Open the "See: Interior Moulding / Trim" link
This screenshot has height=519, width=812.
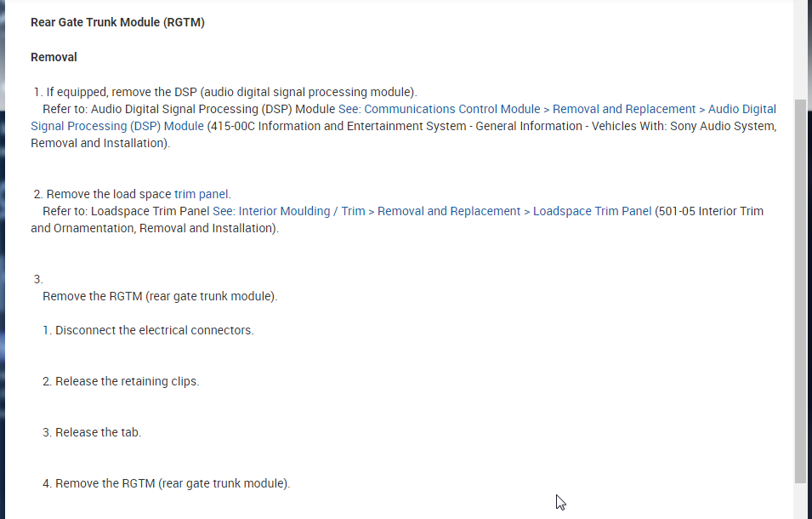point(288,211)
